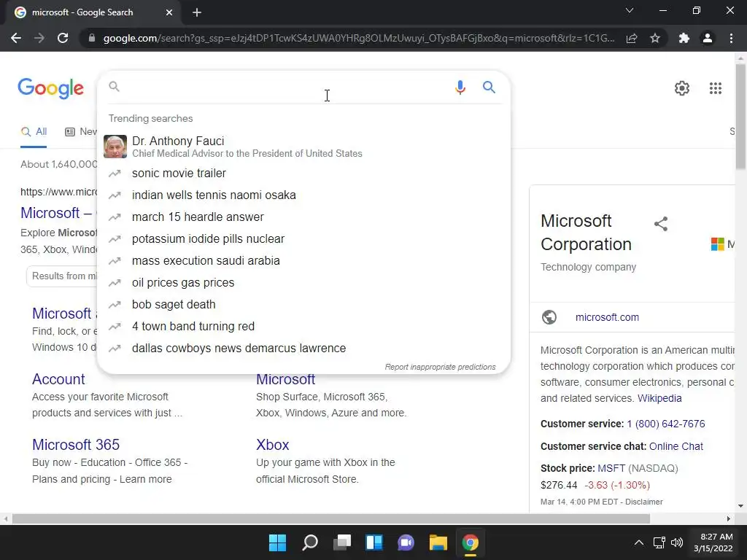Open the MSFT stock link
The height and width of the screenshot is (560, 747).
pyautogui.click(x=611, y=468)
